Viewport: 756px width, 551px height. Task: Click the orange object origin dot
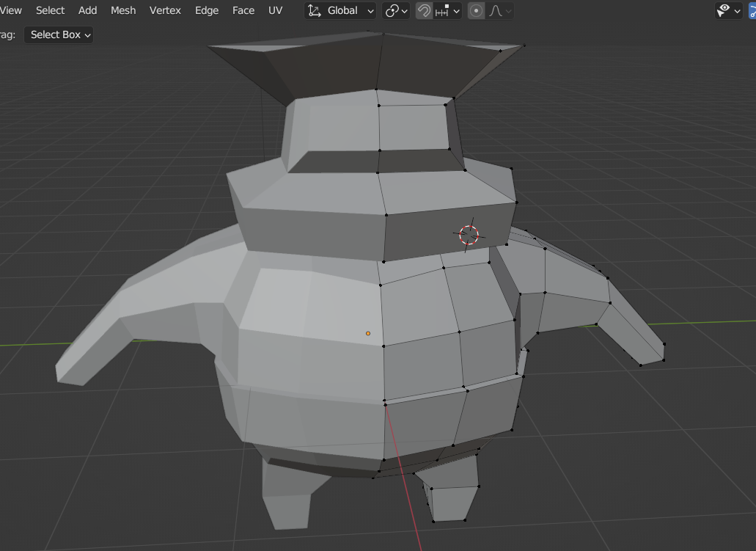click(368, 333)
